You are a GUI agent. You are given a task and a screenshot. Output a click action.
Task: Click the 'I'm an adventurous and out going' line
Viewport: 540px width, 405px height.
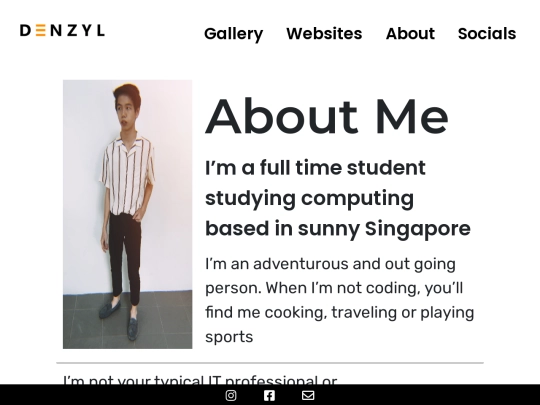pyautogui.click(x=331, y=264)
